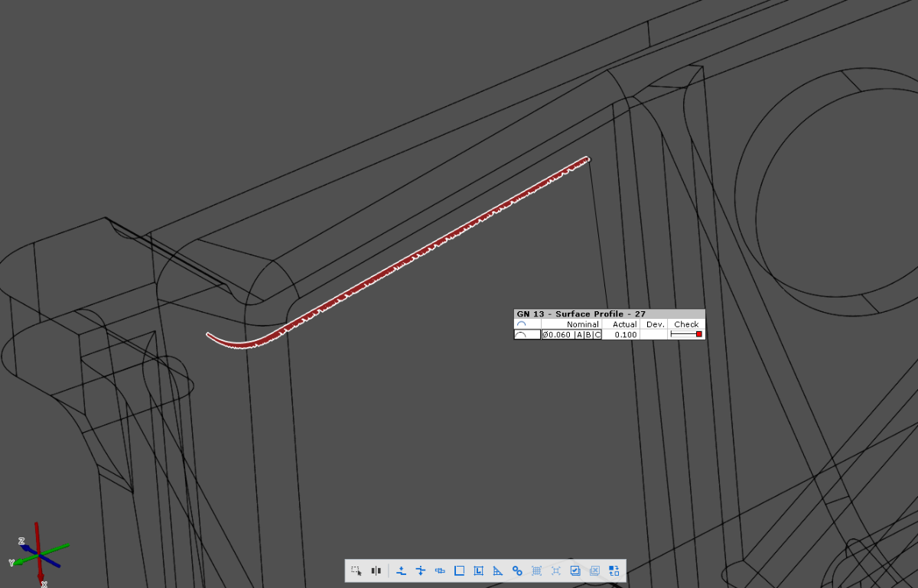Select the GN 13 - Surface Profile - 27 title
The height and width of the screenshot is (588, 918).
pyautogui.click(x=581, y=313)
